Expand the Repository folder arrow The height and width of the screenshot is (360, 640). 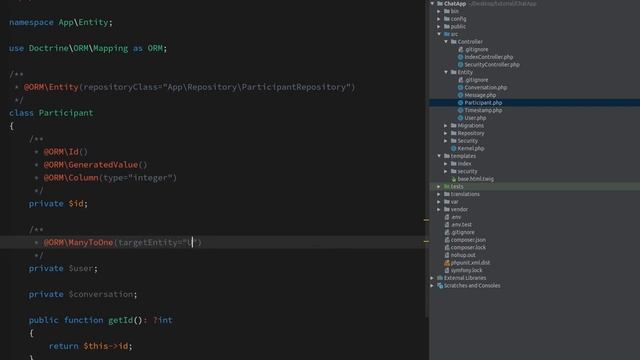(x=446, y=133)
